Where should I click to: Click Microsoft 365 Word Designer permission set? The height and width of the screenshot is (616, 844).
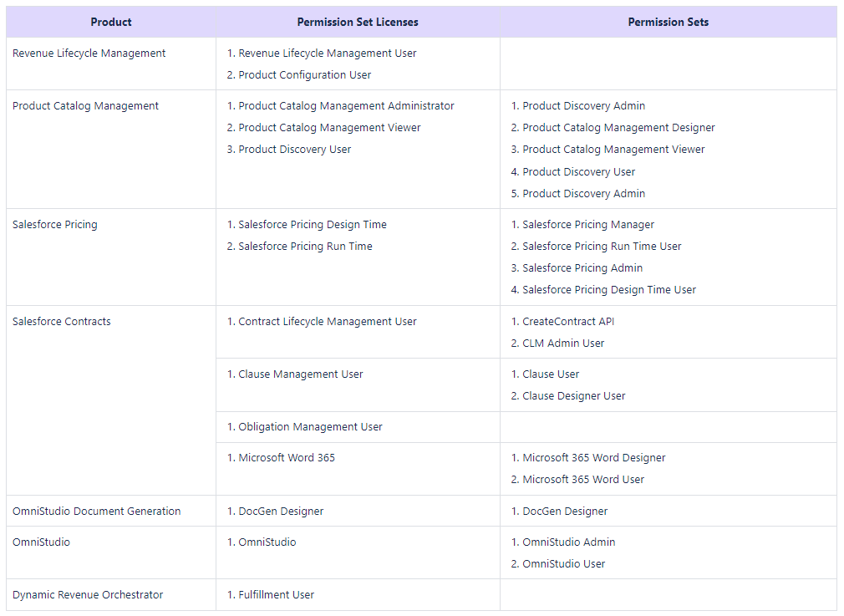593,458
